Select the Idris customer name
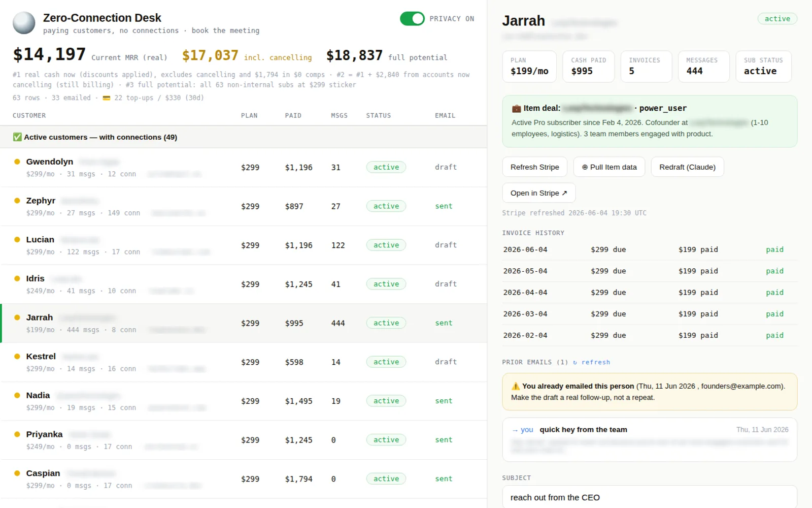 coord(36,278)
